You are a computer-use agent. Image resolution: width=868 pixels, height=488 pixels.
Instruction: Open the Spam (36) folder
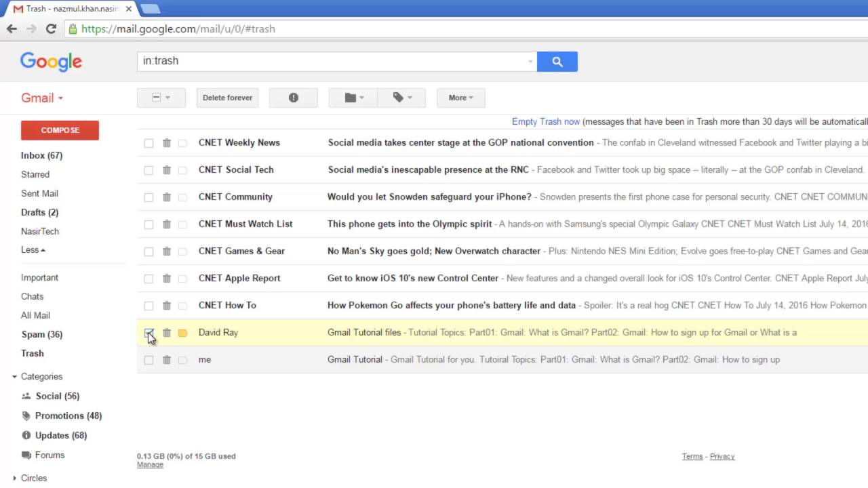click(41, 334)
